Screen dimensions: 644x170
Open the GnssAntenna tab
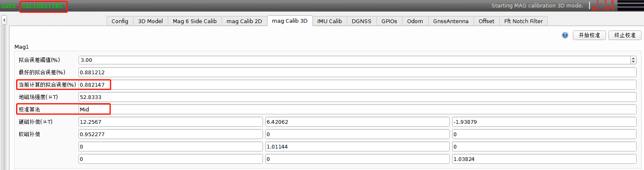(451, 21)
